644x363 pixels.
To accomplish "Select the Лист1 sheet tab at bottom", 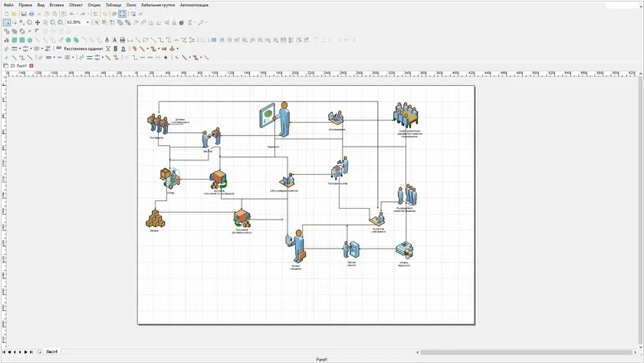I will tap(52, 352).
